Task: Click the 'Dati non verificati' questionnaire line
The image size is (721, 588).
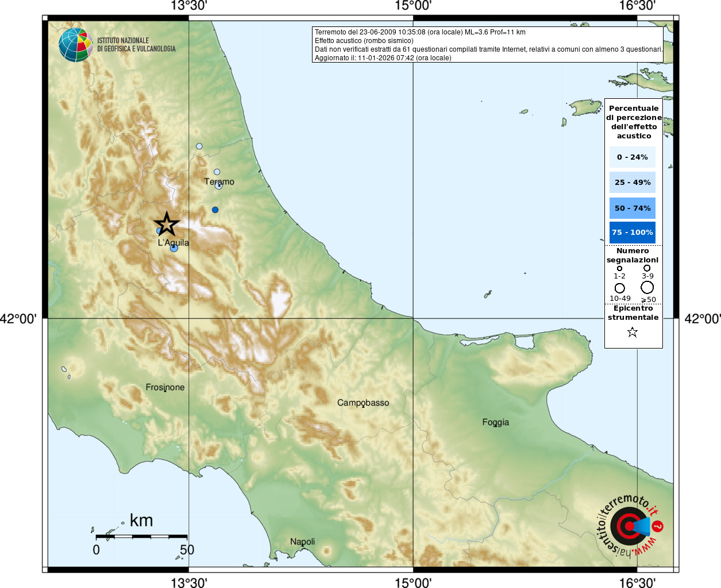Action: tap(489, 49)
